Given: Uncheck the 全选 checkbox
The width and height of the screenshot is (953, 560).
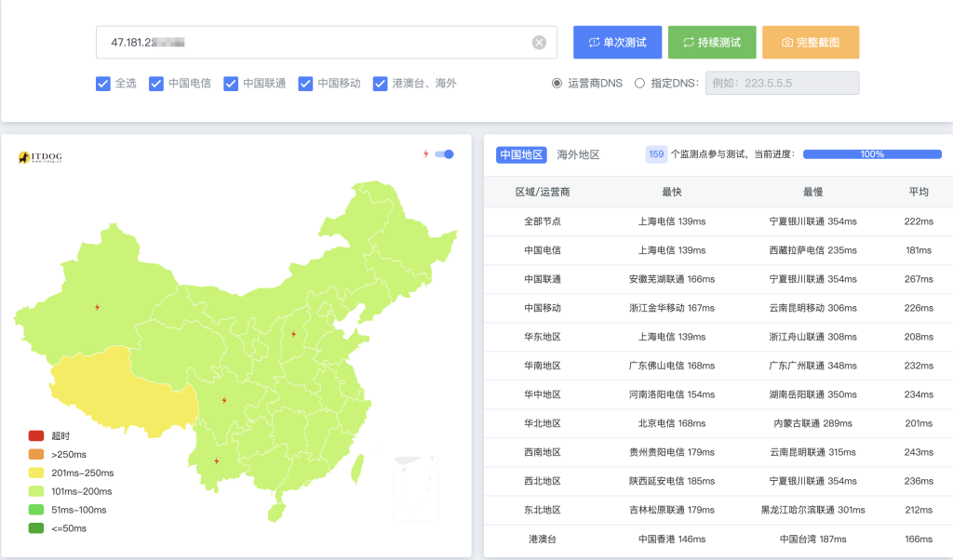Looking at the screenshot, I should [103, 84].
